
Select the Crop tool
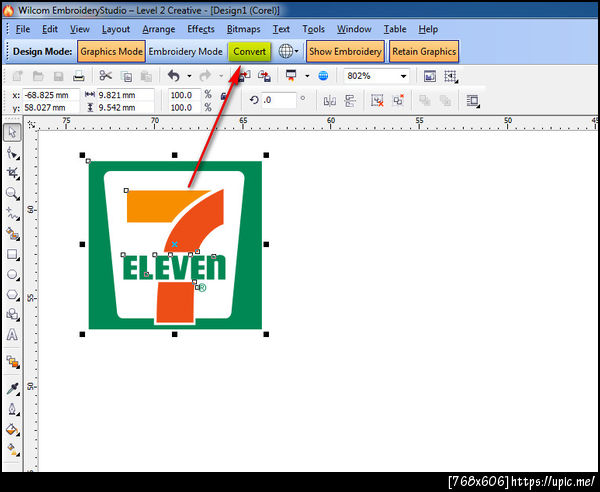coord(12,173)
